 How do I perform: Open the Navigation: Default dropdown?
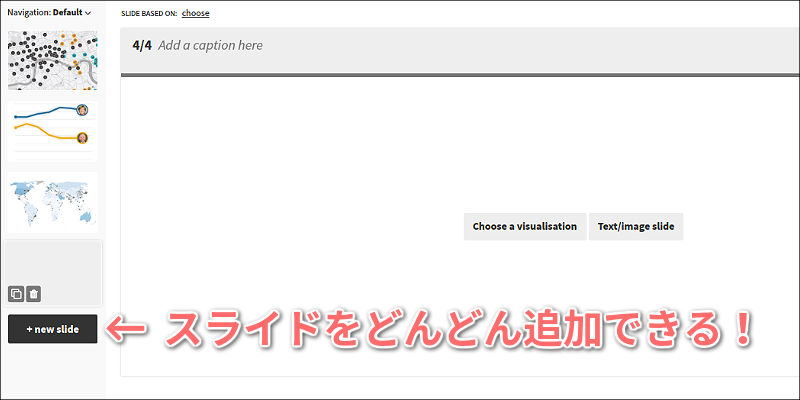point(49,12)
